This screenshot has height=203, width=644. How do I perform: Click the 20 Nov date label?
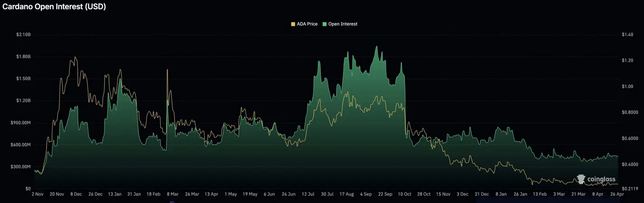(x=57, y=194)
